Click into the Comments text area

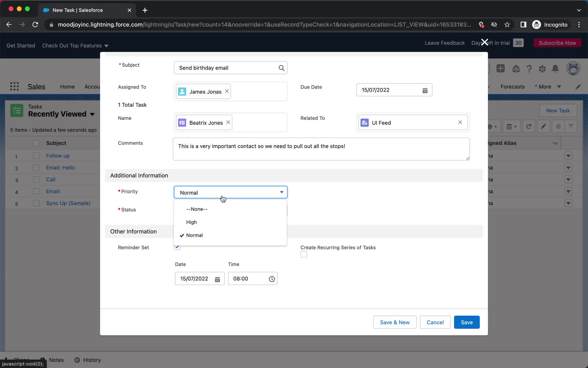click(321, 149)
